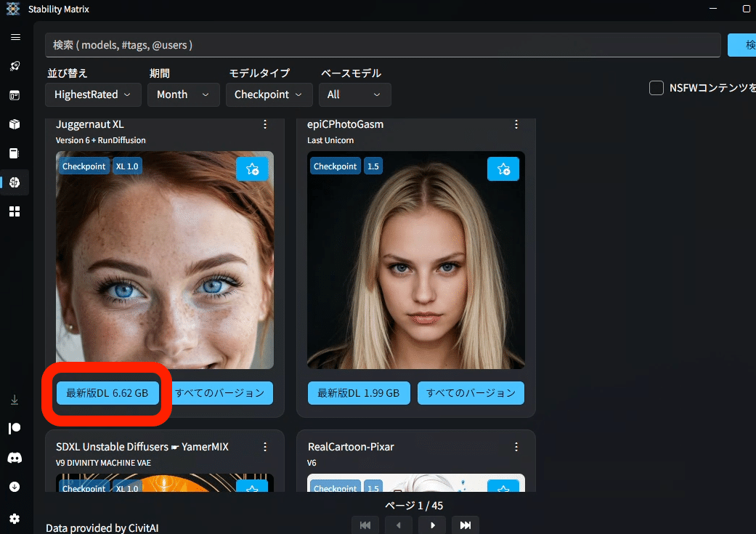Screen dimensions: 756x534
Task: Click the Stability Matrix app logo
Action: coord(13,9)
